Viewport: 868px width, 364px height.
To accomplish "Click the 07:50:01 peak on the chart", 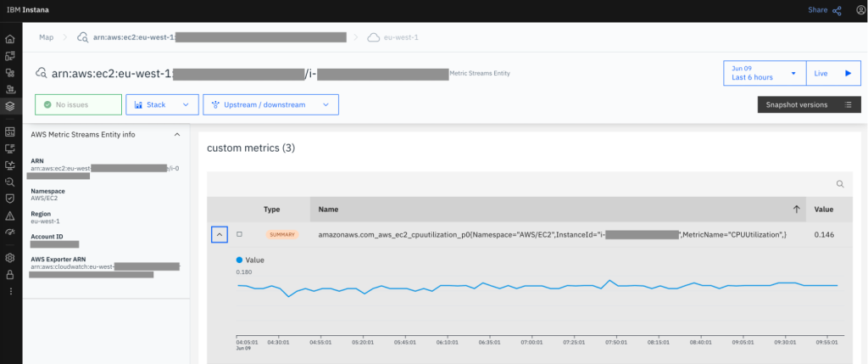I will click(x=609, y=280).
